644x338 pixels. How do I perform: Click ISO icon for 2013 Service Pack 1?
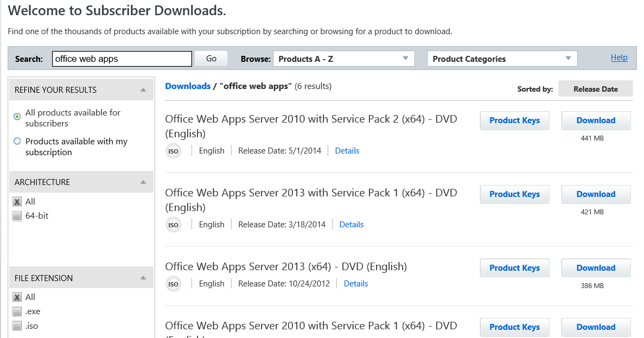click(173, 225)
